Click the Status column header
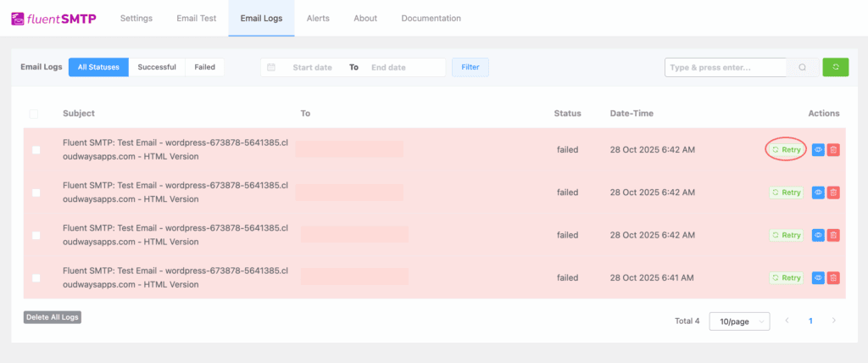 click(x=567, y=114)
